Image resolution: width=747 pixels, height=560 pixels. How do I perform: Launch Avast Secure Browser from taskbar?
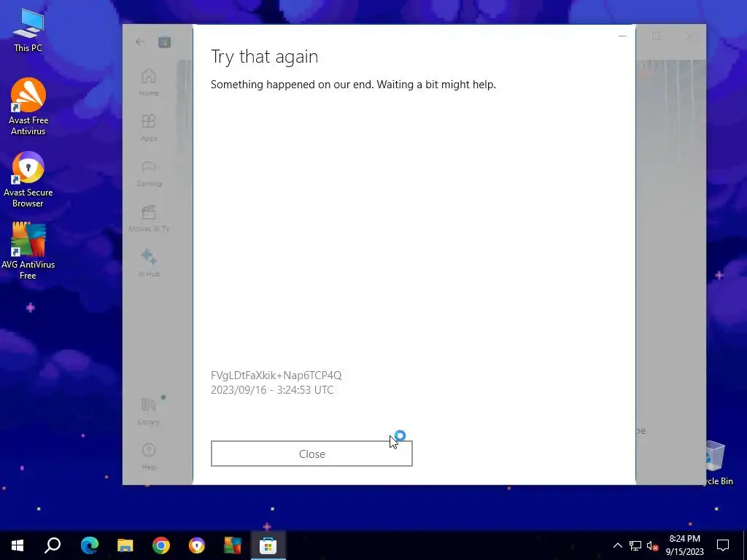click(x=197, y=545)
